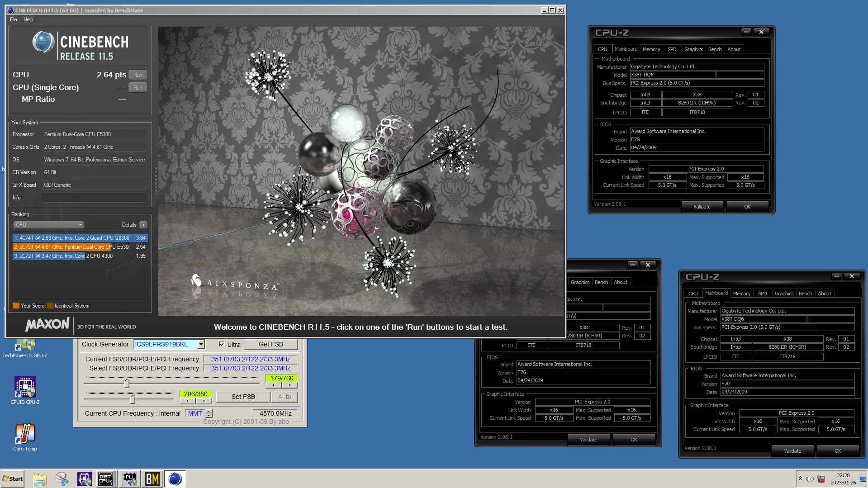Viewport: 868px width, 488px height.
Task: Open About tab in upper CPU-Z window
Action: pos(734,49)
